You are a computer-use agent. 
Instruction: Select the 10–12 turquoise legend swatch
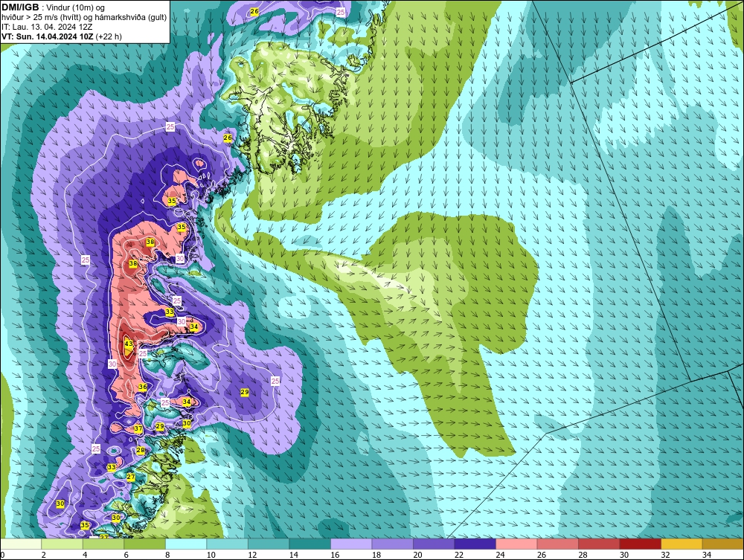[x=227, y=544]
